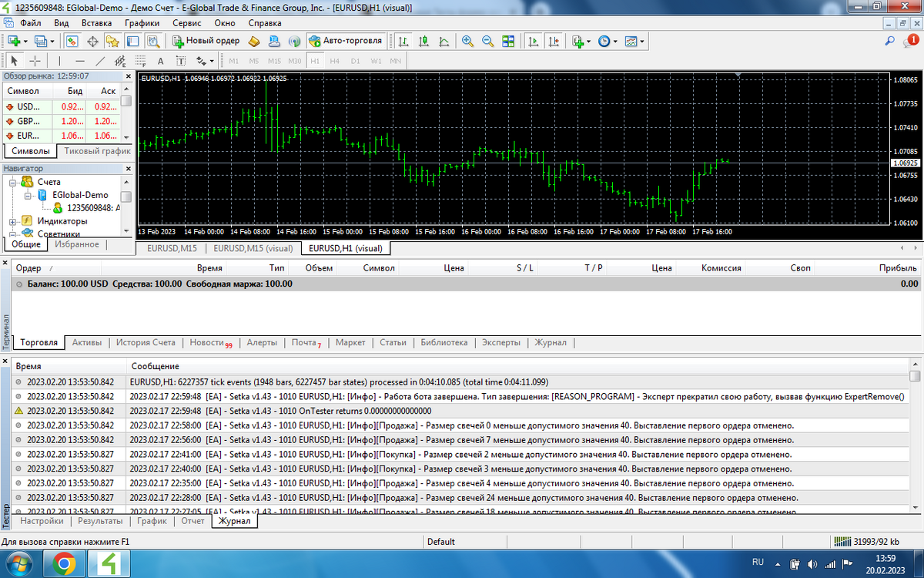Collapse the Счета tree node
This screenshot has width=924, height=578.
(x=12, y=182)
